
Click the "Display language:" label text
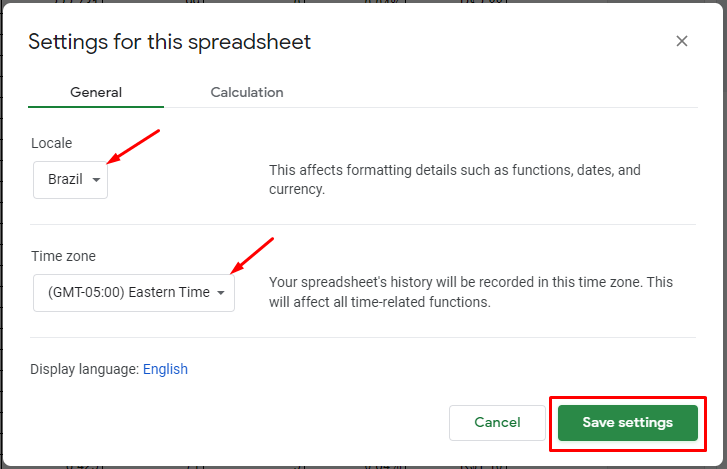(84, 369)
